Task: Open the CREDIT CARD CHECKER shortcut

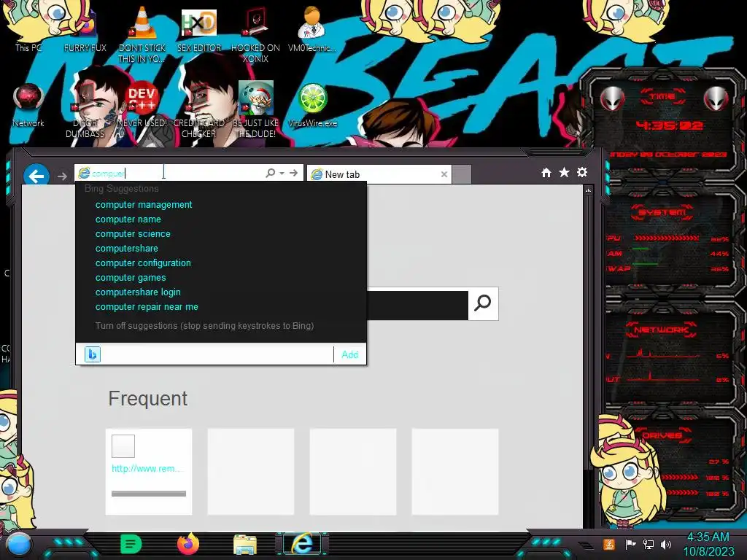Action: (x=199, y=109)
